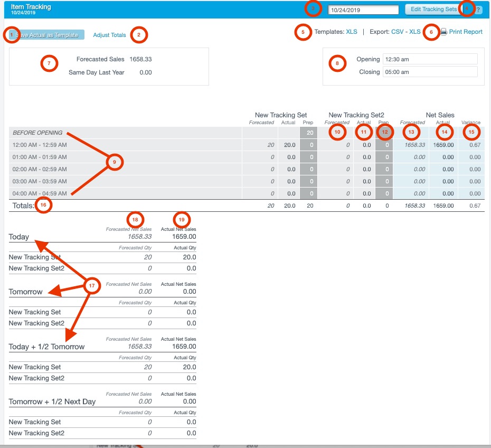Viewport: 491px width, 448px height.
Task: Select the 03:00 AM - 03:59 AM row label
Action: tap(40, 181)
